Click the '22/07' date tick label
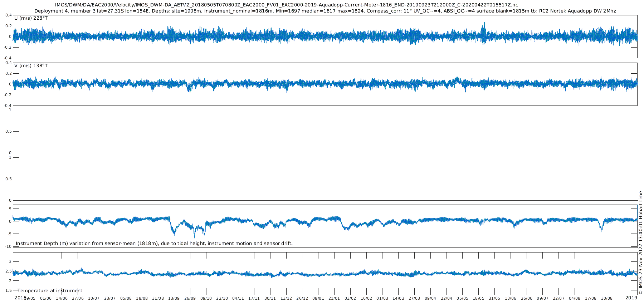The height and width of the screenshot is (304, 644). pyautogui.click(x=559, y=298)
